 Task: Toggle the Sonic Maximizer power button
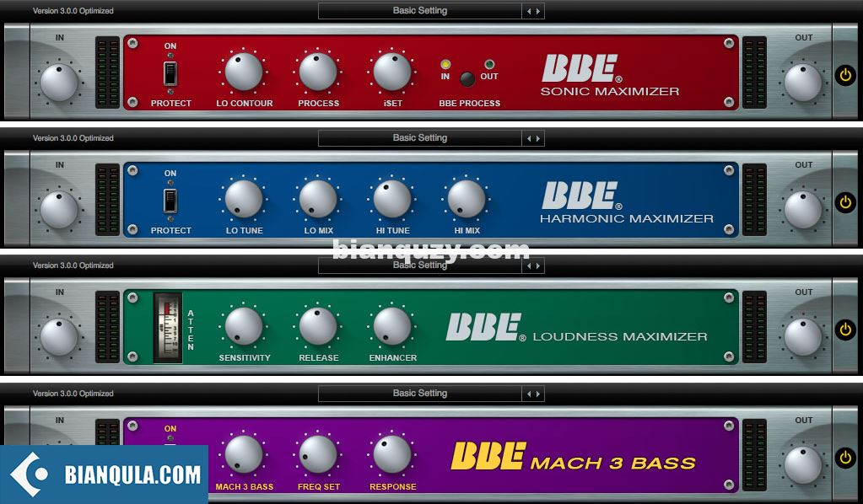tap(845, 75)
